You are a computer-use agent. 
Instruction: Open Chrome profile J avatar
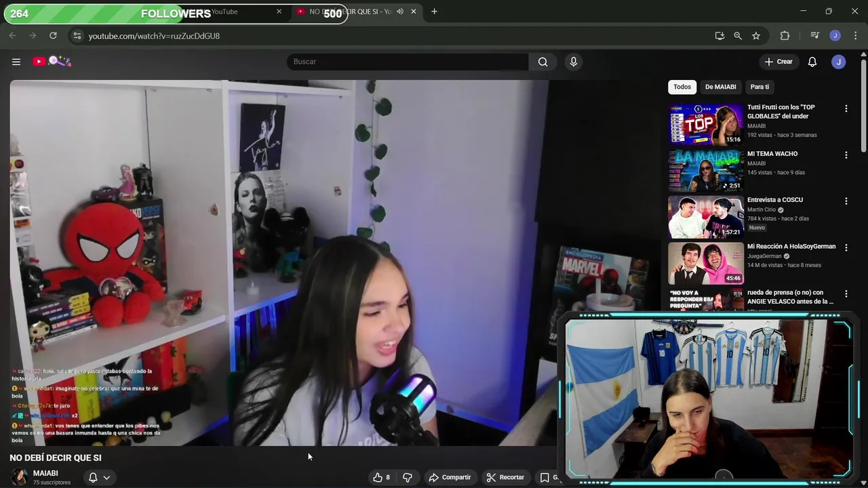pos(835,36)
